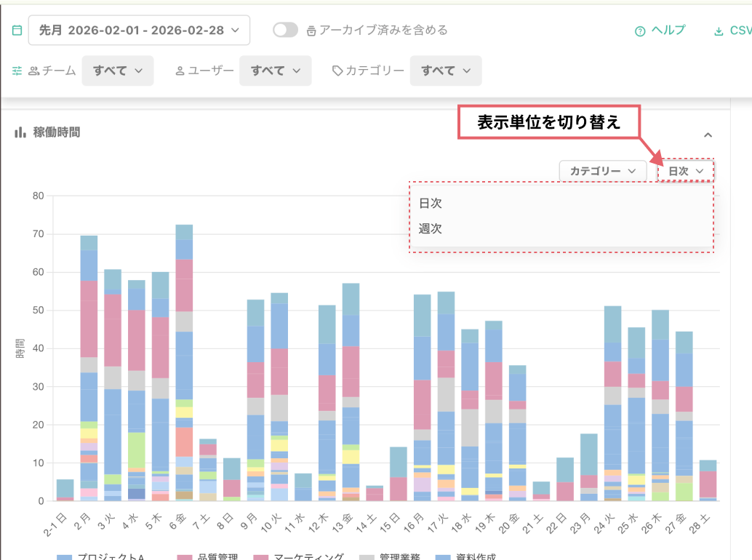The width and height of the screenshot is (752, 560).
Task: Click the filter sliders icon on the filter bar
Action: [x=16, y=71]
